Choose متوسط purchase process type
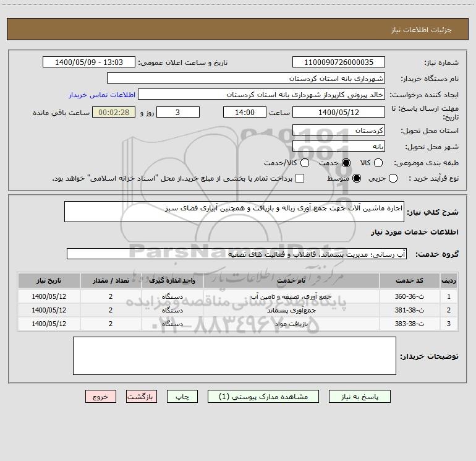This screenshot has width=476, height=461. tap(357, 178)
